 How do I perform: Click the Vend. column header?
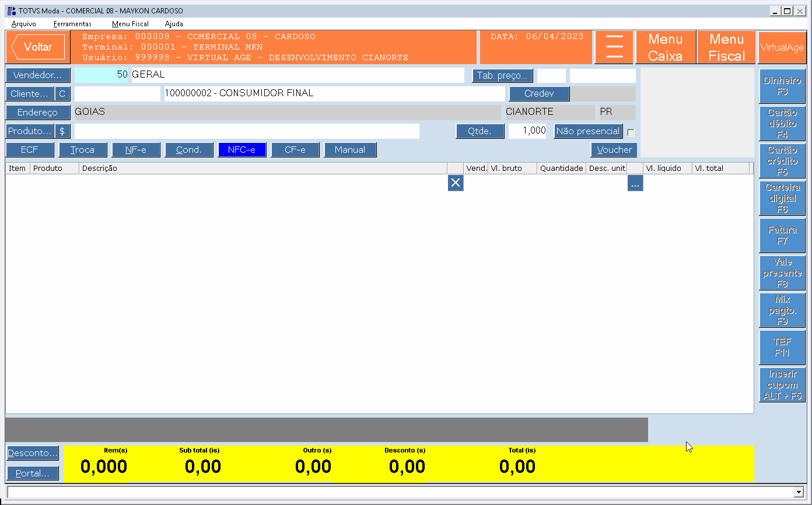(x=477, y=168)
